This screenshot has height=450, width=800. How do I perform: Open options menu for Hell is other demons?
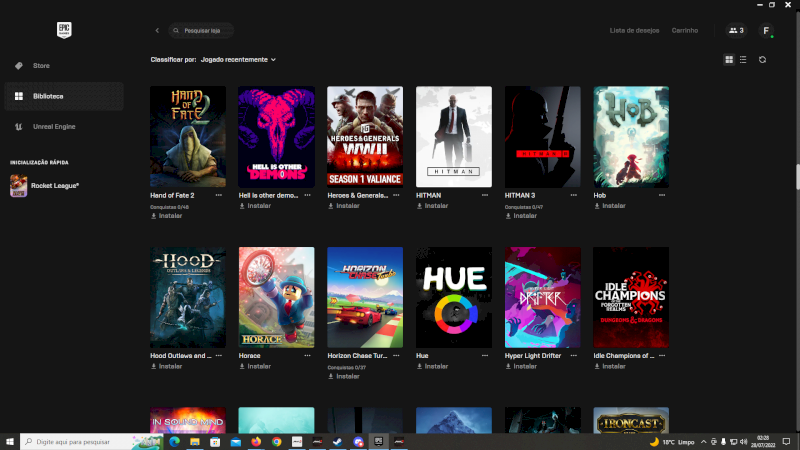[x=308, y=195]
